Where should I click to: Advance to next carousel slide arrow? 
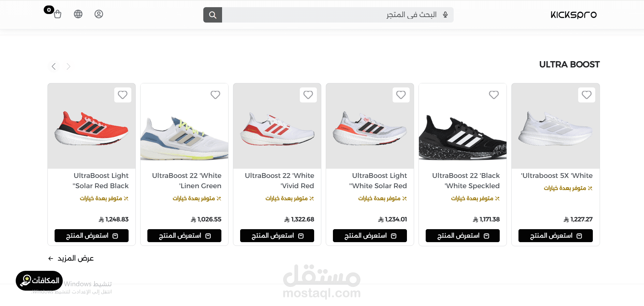coord(69,66)
